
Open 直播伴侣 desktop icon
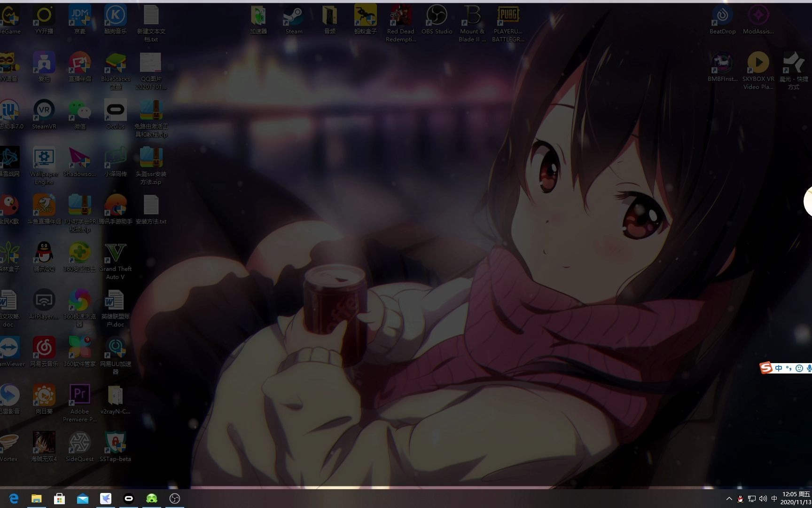(x=80, y=67)
